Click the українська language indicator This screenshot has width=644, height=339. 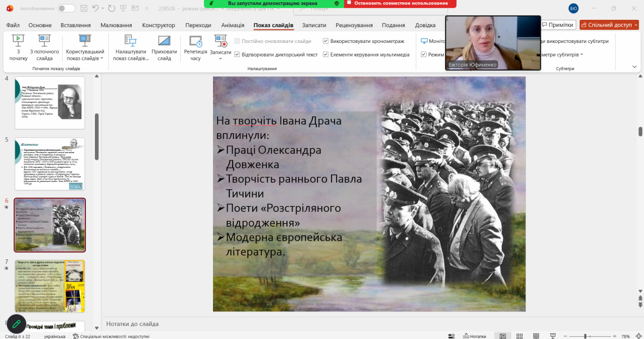[x=55, y=336]
